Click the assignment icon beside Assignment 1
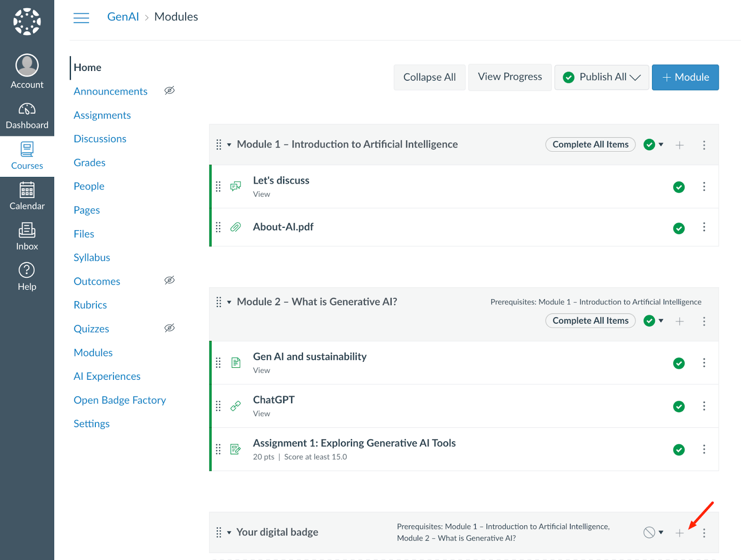 coord(236,449)
